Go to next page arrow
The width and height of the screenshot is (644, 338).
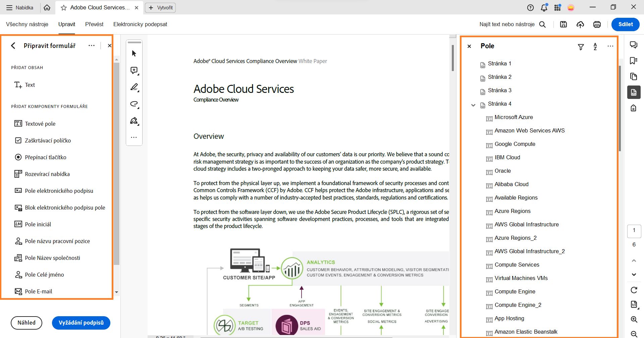634,275
